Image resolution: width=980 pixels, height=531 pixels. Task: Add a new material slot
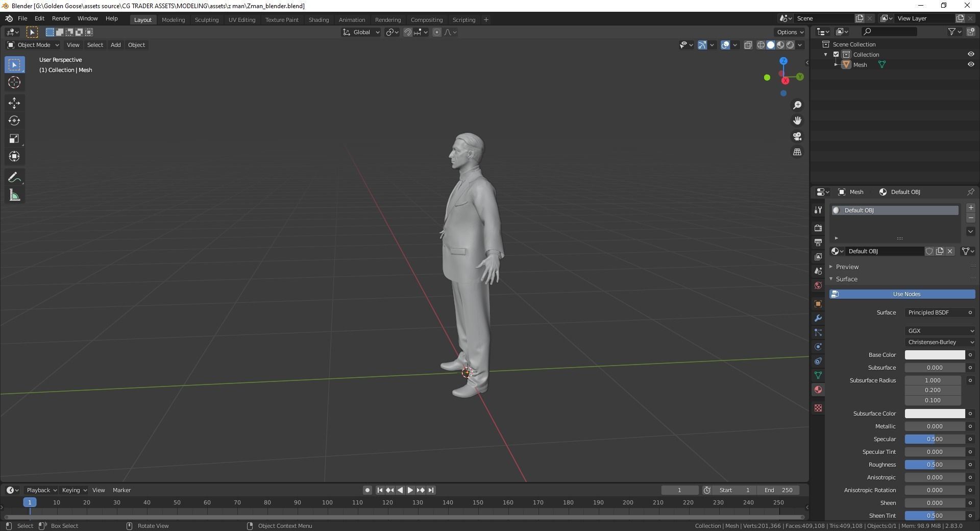[971, 208]
